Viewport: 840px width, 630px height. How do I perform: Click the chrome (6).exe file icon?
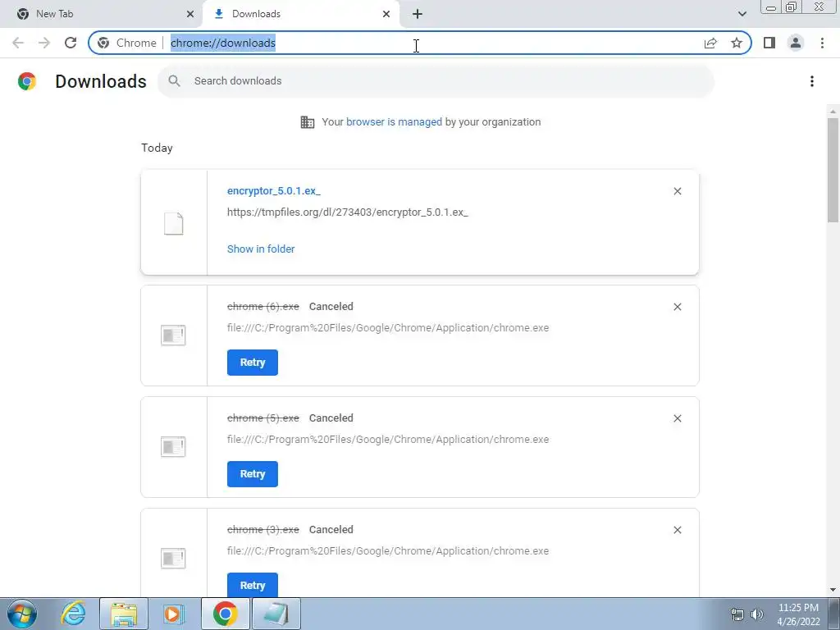[x=173, y=336]
